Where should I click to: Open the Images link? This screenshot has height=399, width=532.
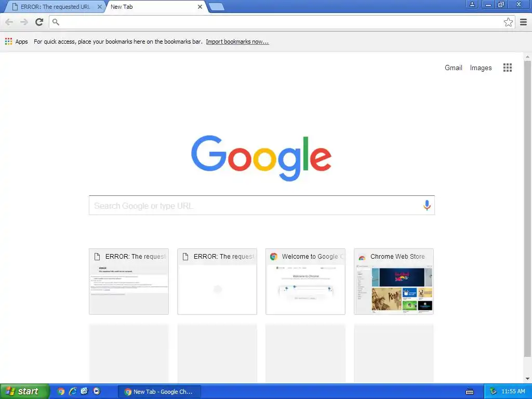click(481, 68)
